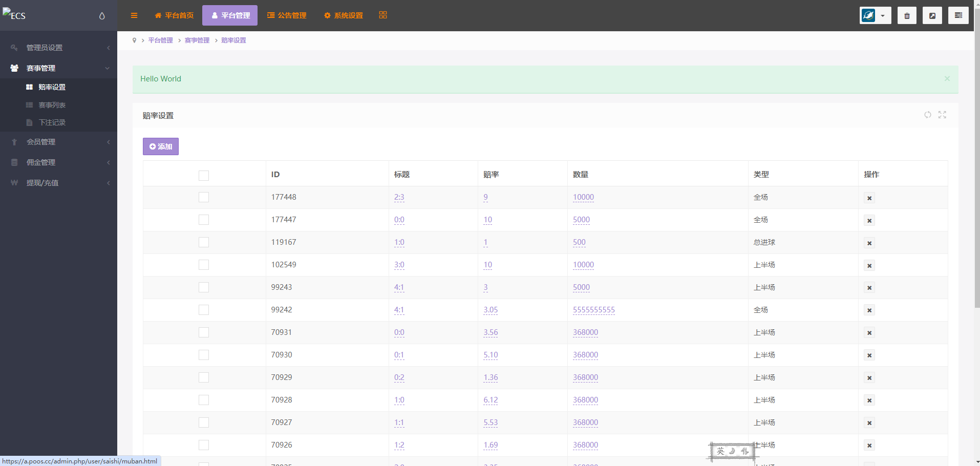Switch to 公告管理 top tab
The image size is (980, 466).
(287, 15)
